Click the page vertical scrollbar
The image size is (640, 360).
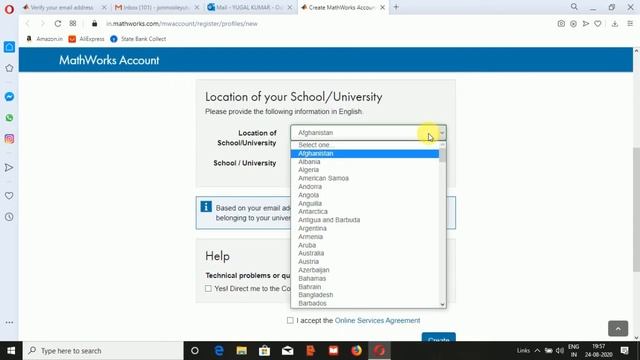pyautogui.click(x=636, y=209)
